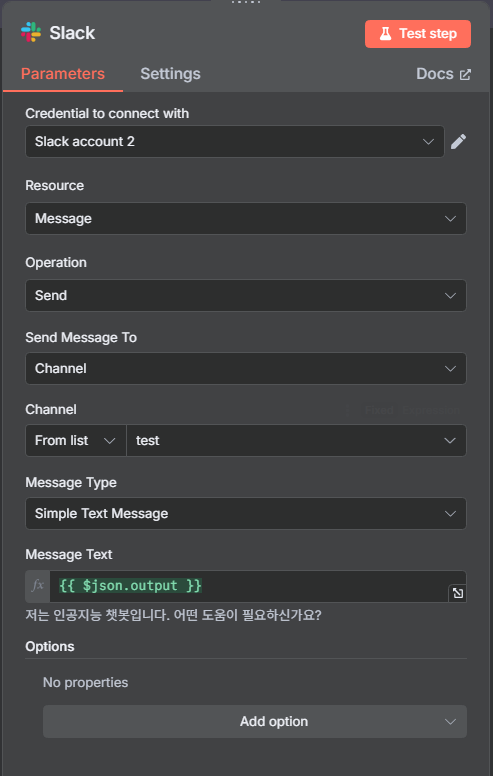Select Fixed mode for Channel
Image resolution: width=493 pixels, height=776 pixels.
[x=379, y=410]
